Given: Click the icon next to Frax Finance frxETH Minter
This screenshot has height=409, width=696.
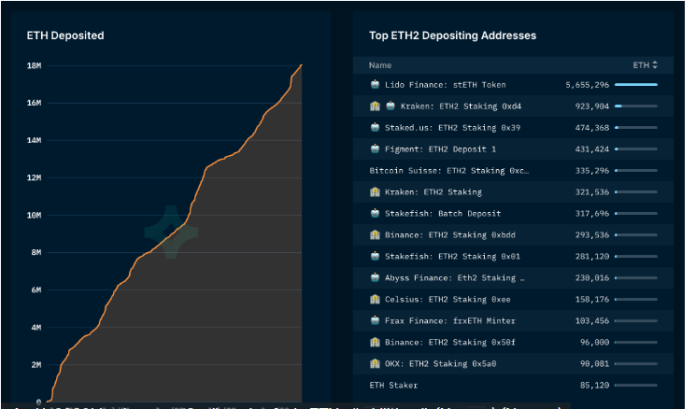Looking at the screenshot, I should point(375,320).
